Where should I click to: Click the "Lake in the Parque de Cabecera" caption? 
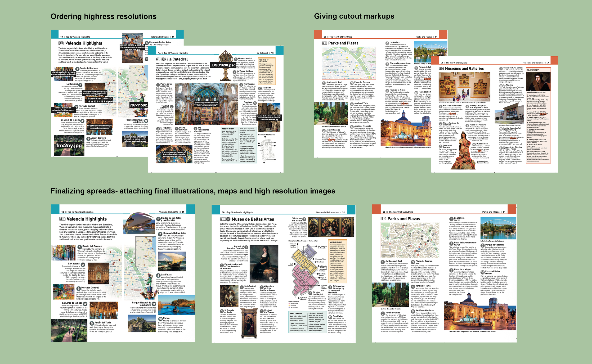pos(492,241)
